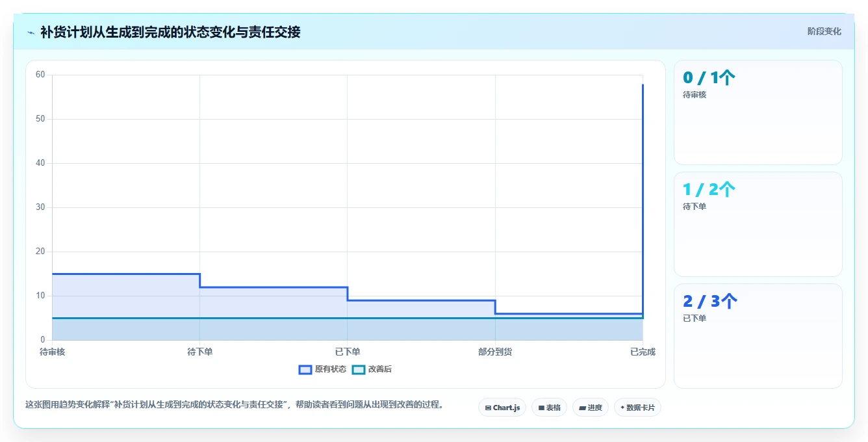Click the 待审核 x-axis label
The width and height of the screenshot is (868, 442).
(x=52, y=352)
